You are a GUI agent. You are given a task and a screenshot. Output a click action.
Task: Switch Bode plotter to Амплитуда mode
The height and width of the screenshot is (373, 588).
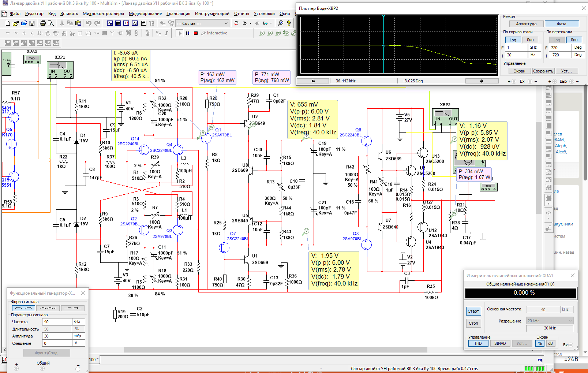click(526, 24)
